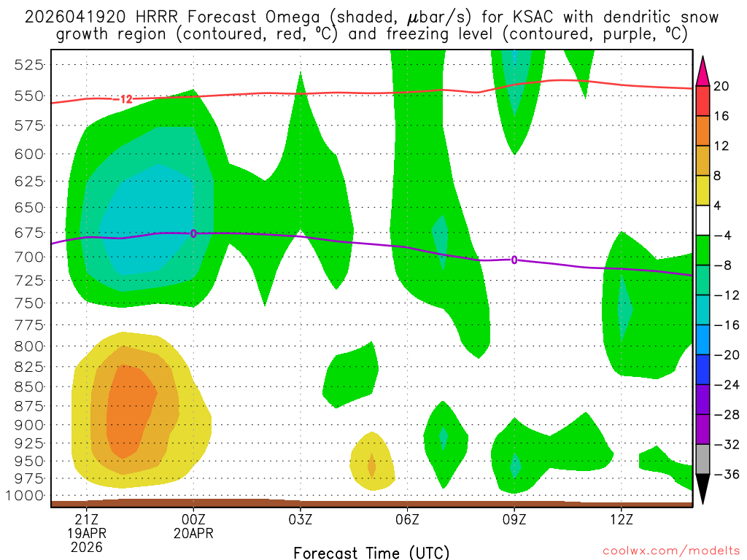Click the 20APR date label
The height and width of the screenshot is (560, 747).
tap(193, 533)
